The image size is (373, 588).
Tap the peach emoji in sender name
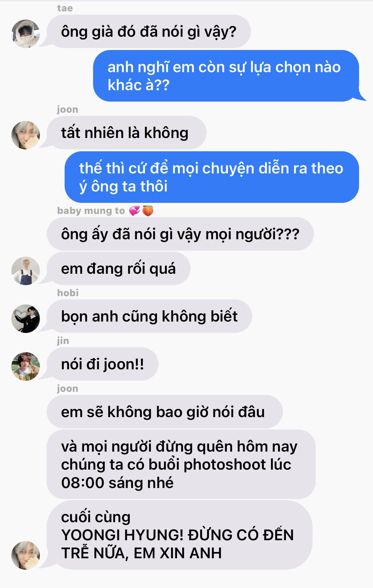[148, 210]
